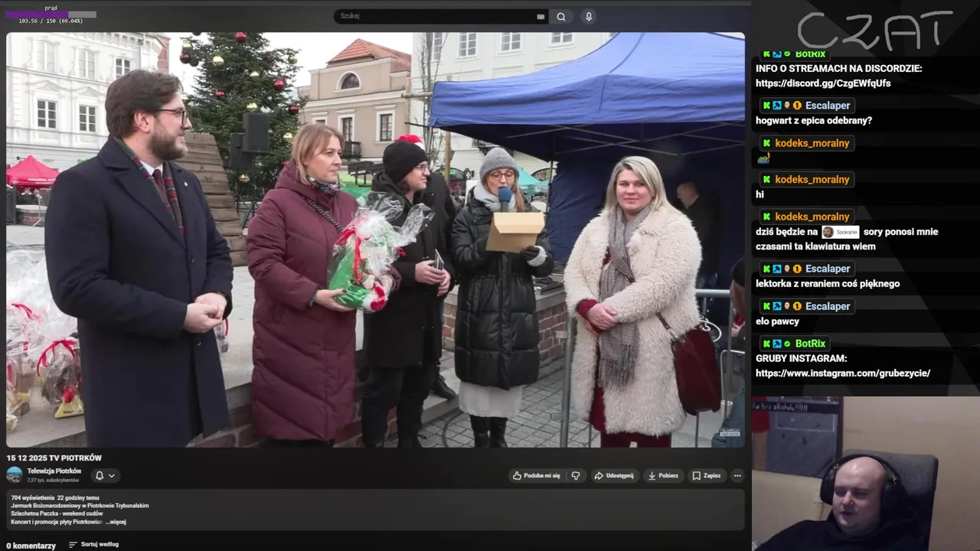This screenshot has width=980, height=551.
Task: Click Escalaper's name above 'hogwart z epica odebrany?'
Action: tap(828, 106)
